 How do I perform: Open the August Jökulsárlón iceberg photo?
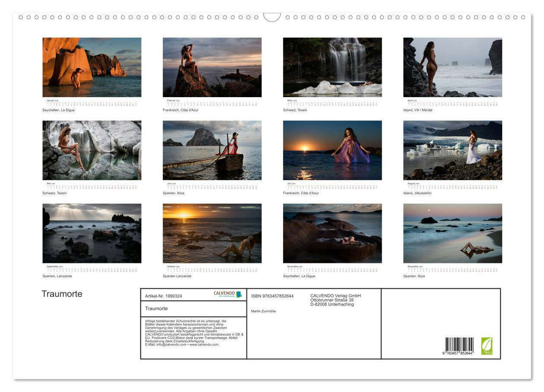pos(452,150)
